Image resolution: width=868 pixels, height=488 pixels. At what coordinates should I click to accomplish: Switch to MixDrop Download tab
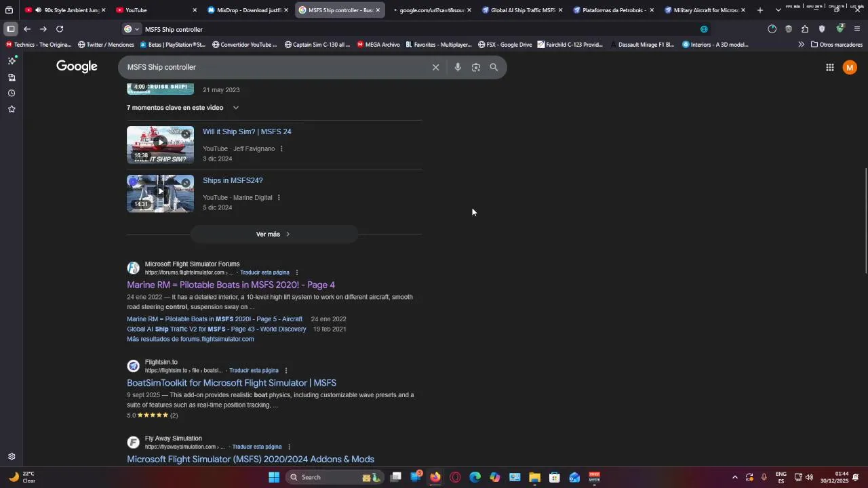click(248, 10)
